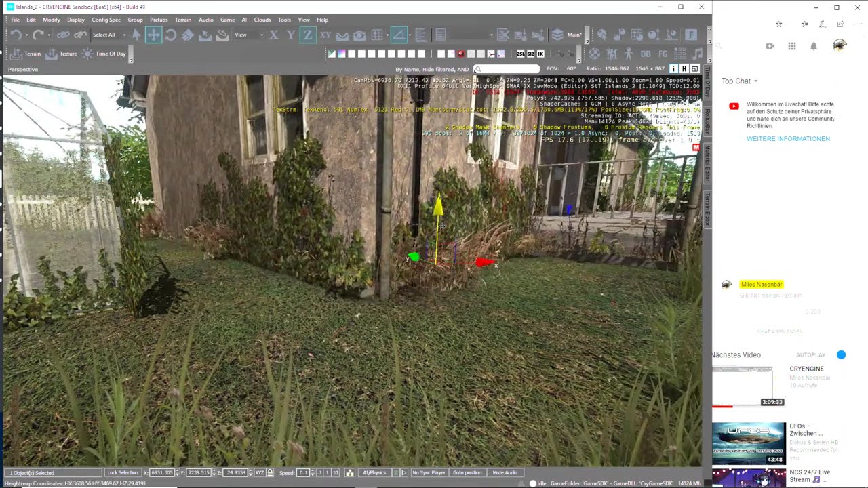This screenshot has height=488, width=868.
Task: Toggle the grid snap icon
Action: pyautogui.click(x=377, y=35)
